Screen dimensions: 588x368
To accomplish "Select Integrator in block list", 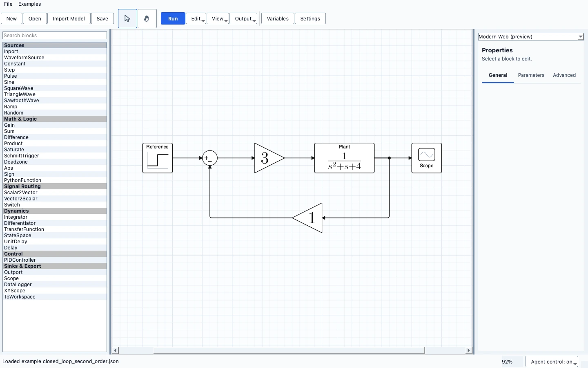I will 55,217.
